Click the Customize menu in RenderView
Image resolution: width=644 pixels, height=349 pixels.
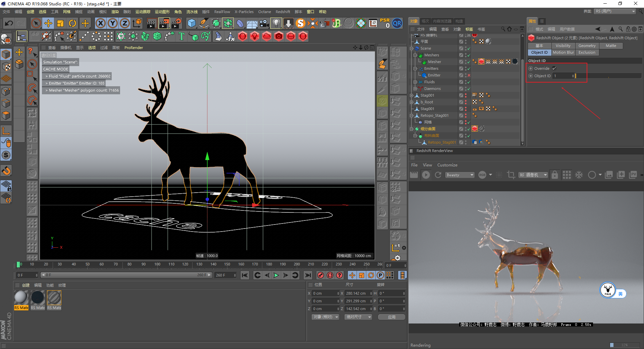click(x=447, y=165)
